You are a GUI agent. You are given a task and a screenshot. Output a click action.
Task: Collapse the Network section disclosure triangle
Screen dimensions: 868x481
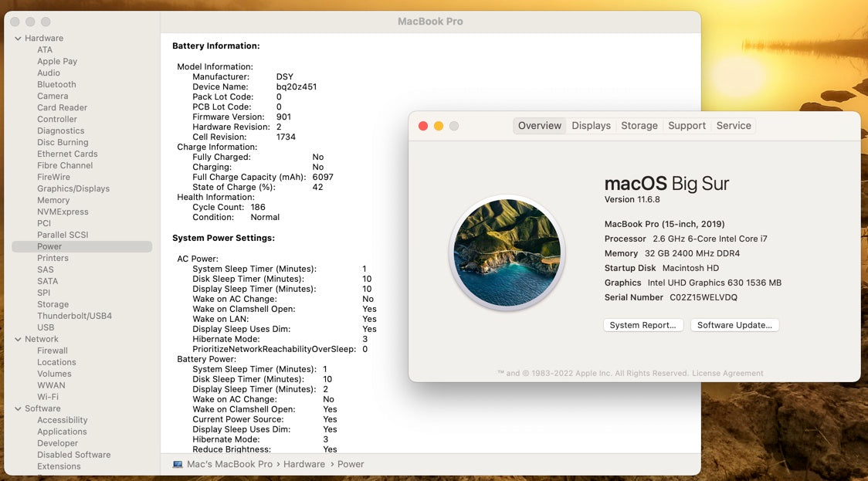[x=18, y=339]
